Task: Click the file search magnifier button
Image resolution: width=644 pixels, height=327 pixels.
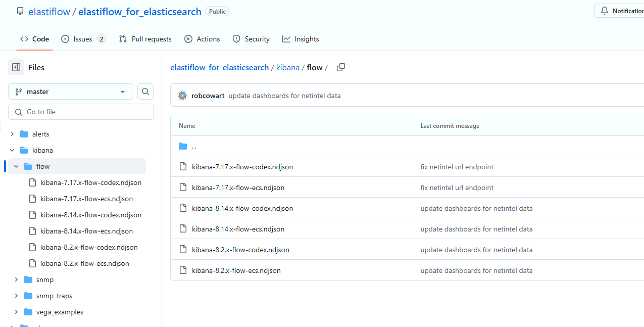Action: [145, 91]
